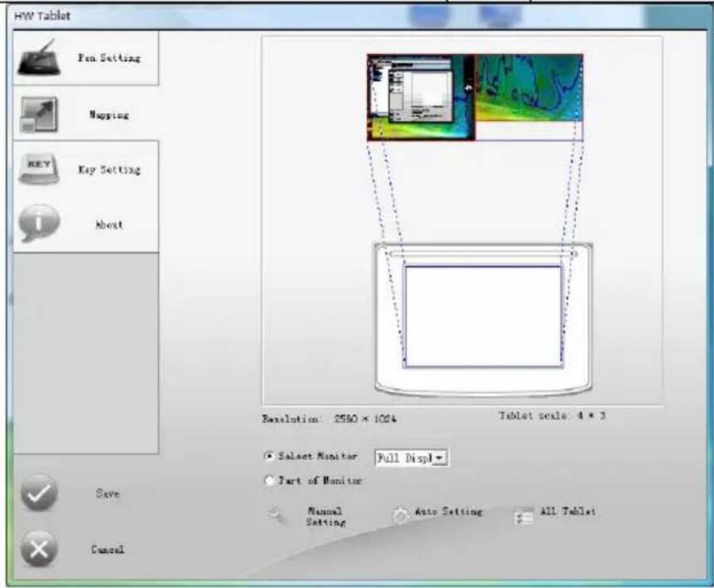This screenshot has height=588, width=714.
Task: Open the Key Setting tab label
Action: [109, 170]
